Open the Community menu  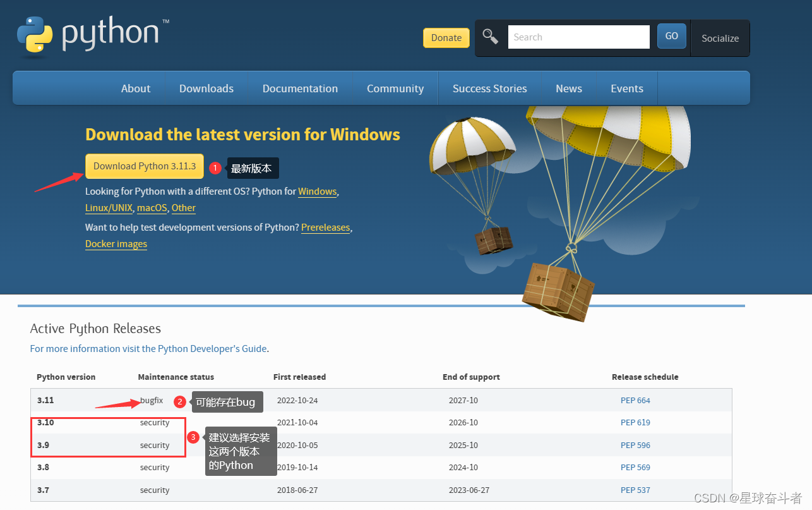[395, 88]
